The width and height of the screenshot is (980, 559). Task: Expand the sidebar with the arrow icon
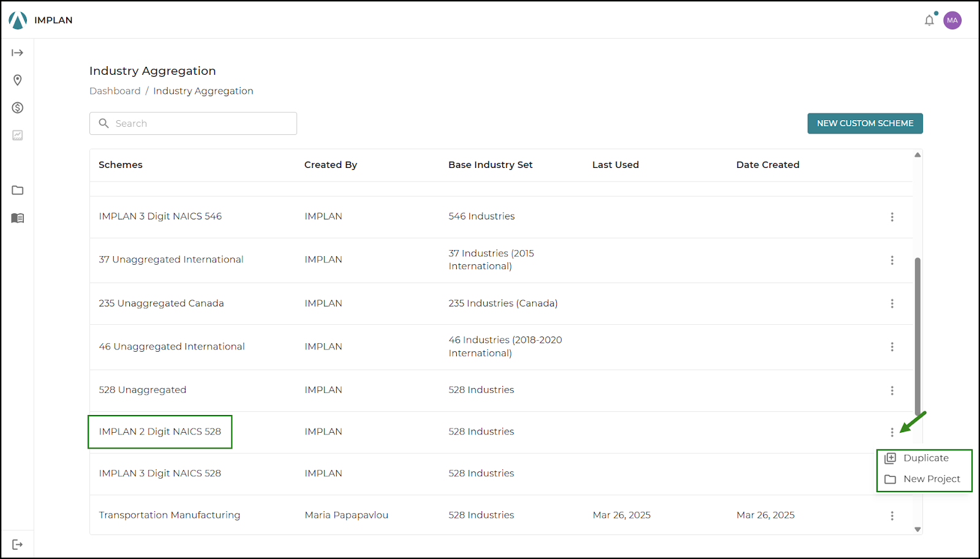tap(18, 53)
